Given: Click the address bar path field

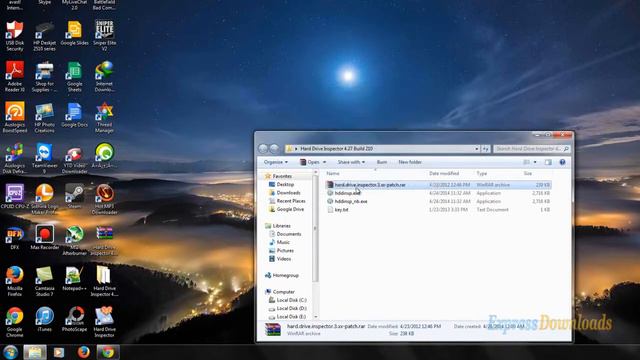Looking at the screenshot, I should pos(382,149).
